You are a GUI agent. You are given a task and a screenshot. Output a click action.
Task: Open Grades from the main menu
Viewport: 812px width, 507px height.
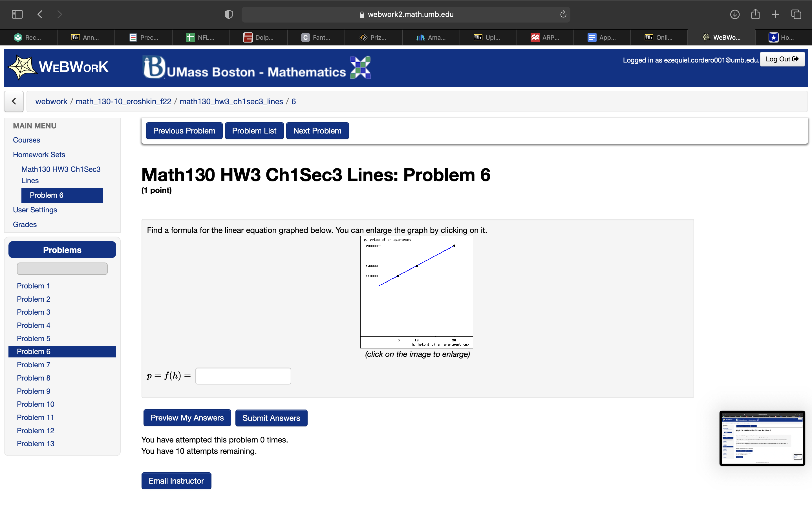[25, 224]
